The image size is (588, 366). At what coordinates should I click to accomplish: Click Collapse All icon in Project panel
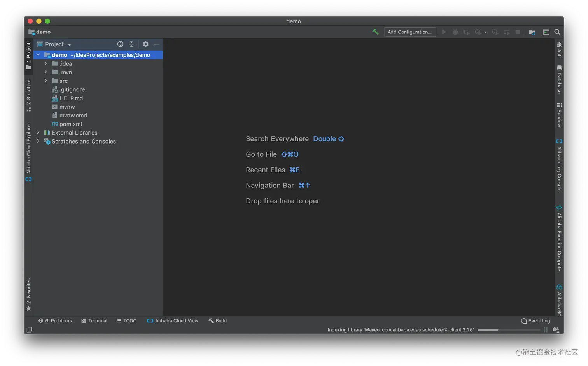(x=131, y=44)
